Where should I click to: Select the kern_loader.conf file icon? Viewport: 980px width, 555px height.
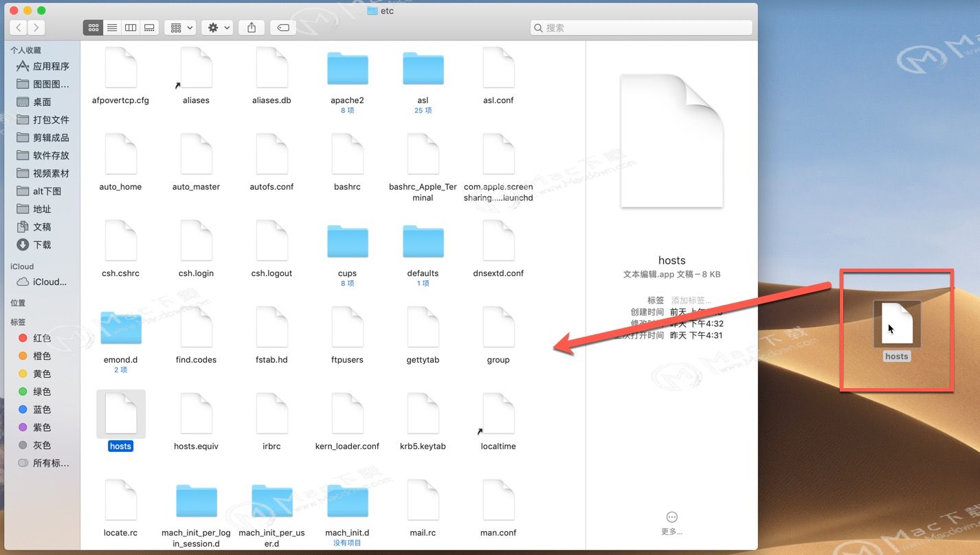(347, 414)
